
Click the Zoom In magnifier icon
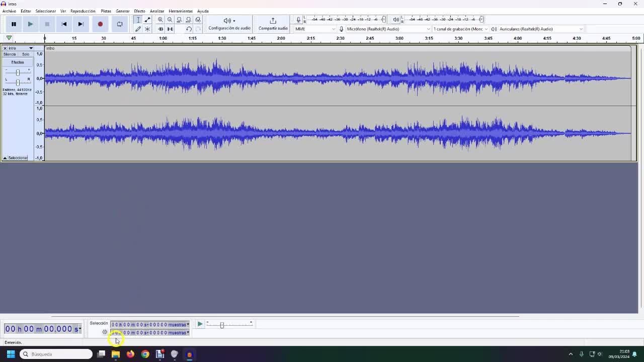[160, 20]
